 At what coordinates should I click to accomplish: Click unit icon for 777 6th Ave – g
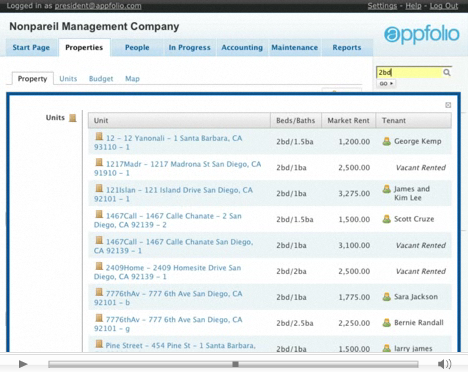tap(99, 318)
